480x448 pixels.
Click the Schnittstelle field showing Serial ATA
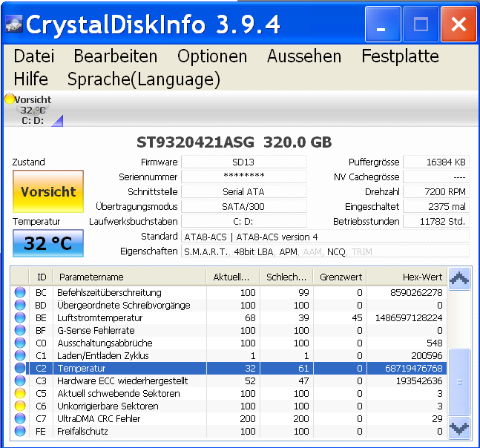point(244,191)
